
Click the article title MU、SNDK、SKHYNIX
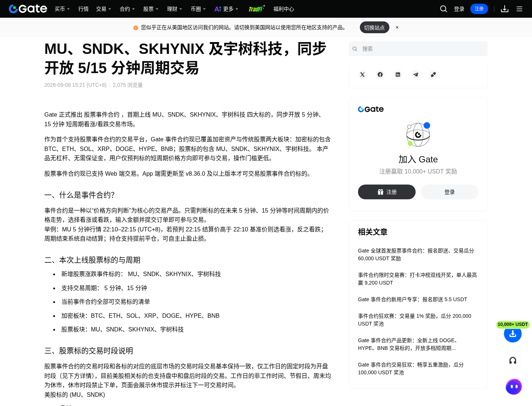tap(185, 58)
